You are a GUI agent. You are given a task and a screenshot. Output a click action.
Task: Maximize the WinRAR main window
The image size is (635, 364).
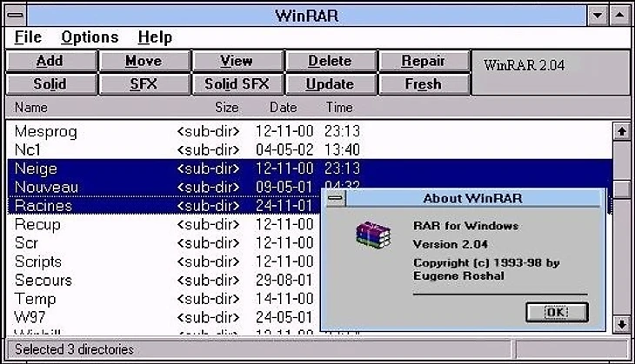[x=619, y=16]
